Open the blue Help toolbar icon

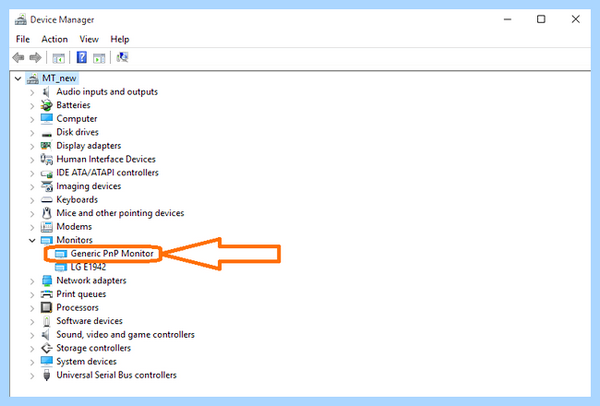[82, 58]
